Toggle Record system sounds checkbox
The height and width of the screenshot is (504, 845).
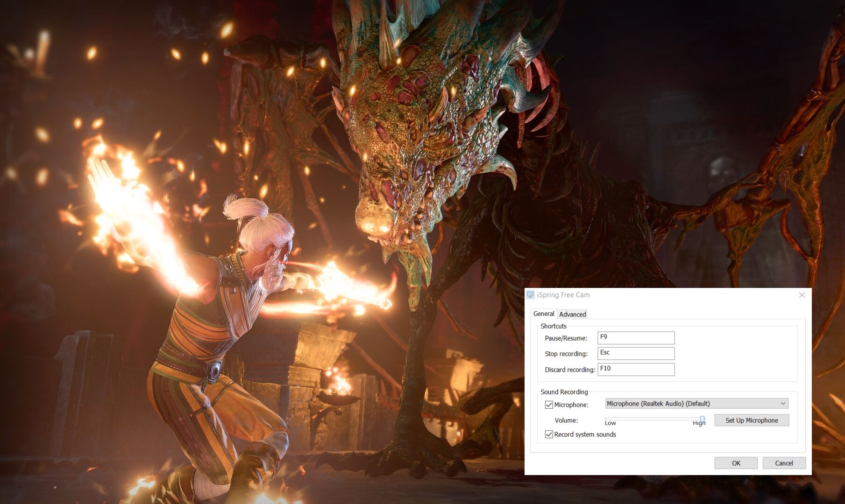pyautogui.click(x=549, y=434)
